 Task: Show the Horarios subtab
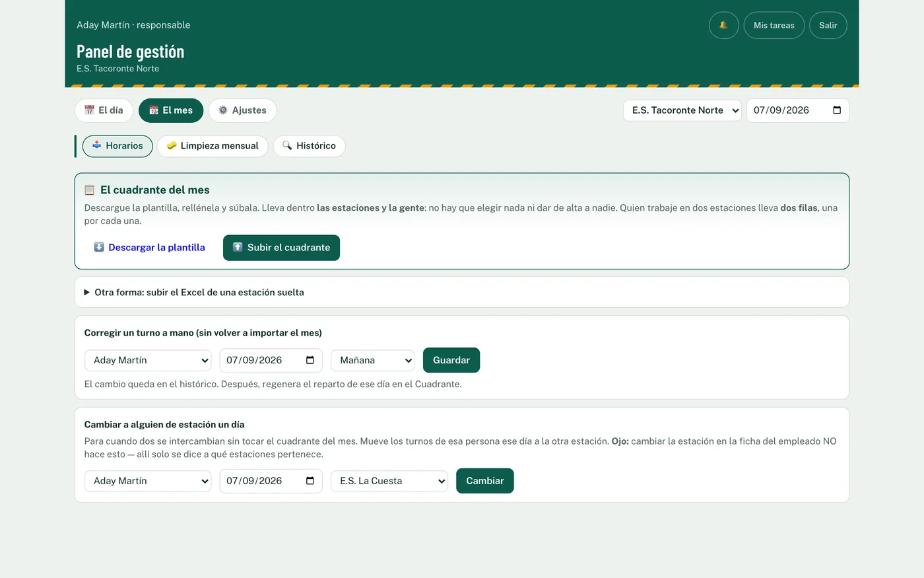[x=117, y=146]
